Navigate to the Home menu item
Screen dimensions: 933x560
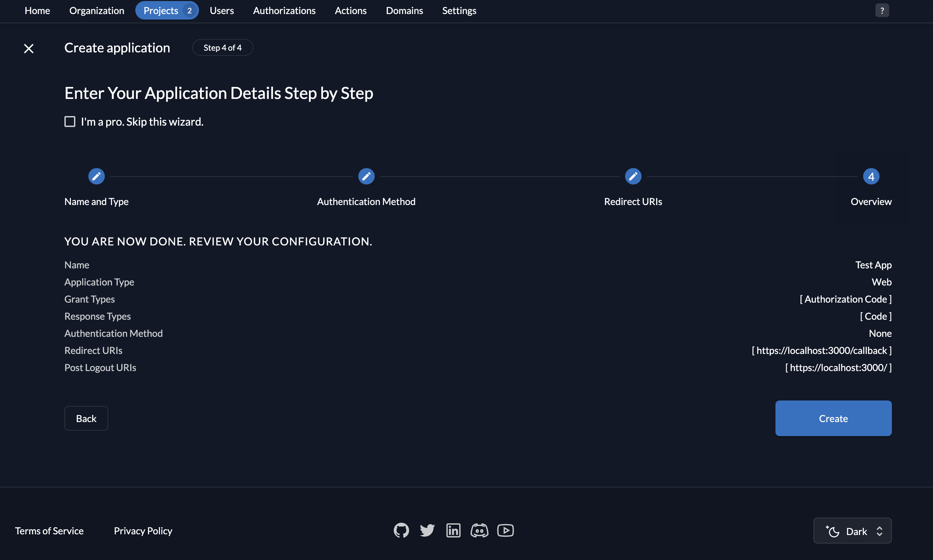point(37,10)
